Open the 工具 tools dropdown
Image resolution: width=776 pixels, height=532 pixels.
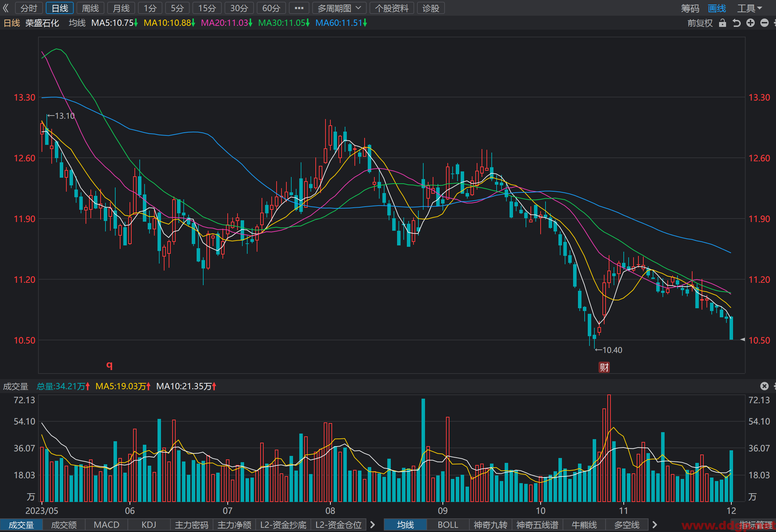click(749, 8)
